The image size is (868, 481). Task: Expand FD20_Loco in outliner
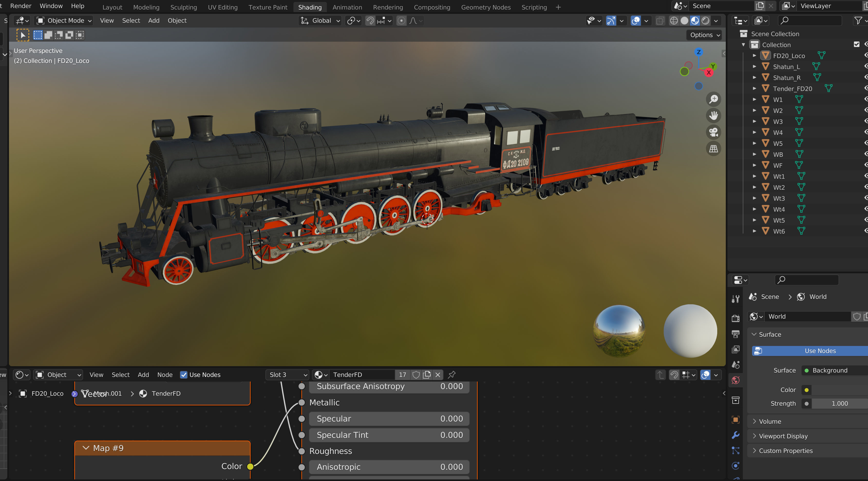[755, 55]
